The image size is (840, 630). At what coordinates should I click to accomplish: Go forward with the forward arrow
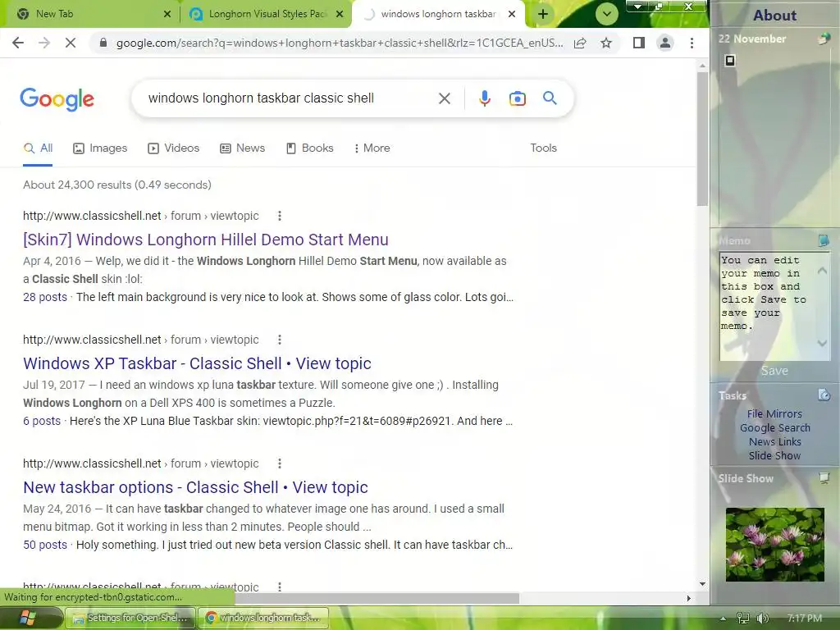point(44,43)
